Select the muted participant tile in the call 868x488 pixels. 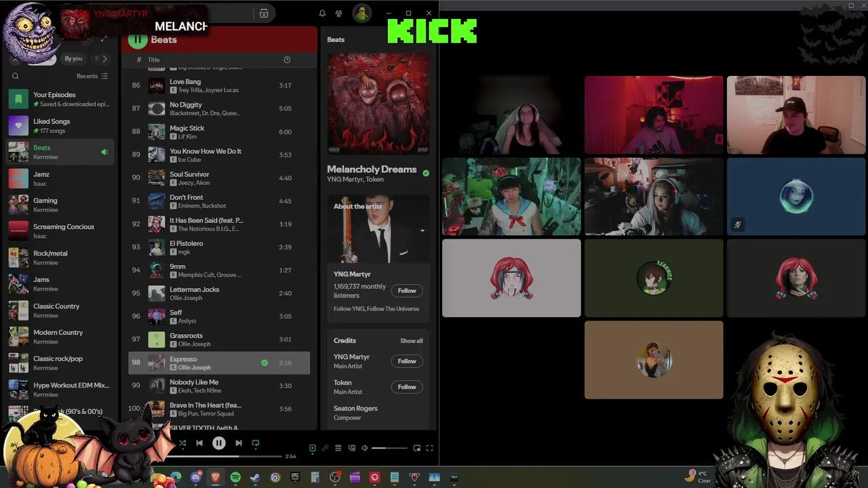coord(796,197)
